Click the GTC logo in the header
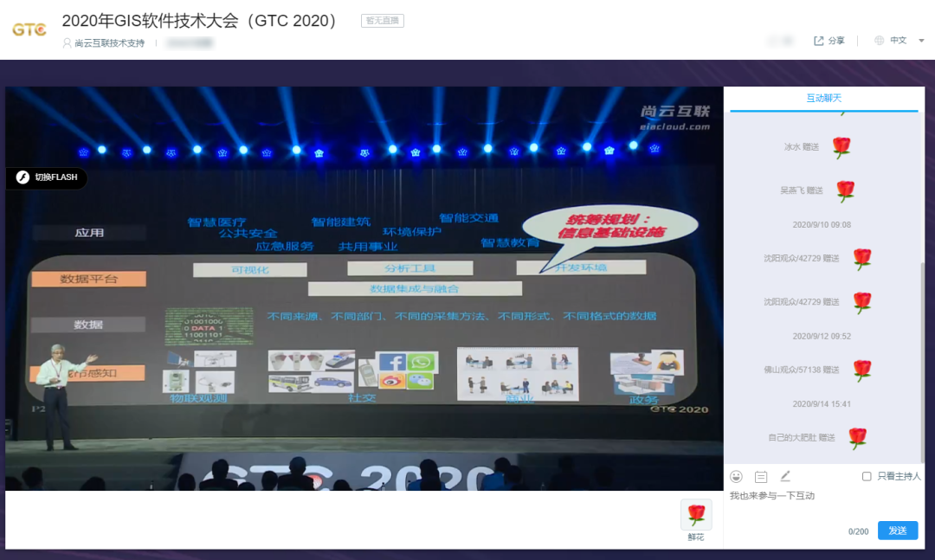 click(x=29, y=29)
